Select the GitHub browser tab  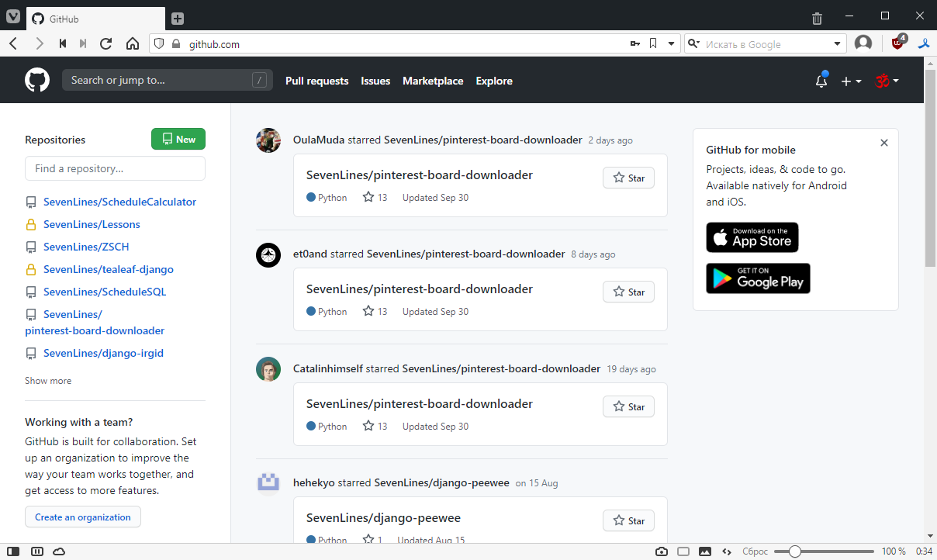[x=96, y=19]
